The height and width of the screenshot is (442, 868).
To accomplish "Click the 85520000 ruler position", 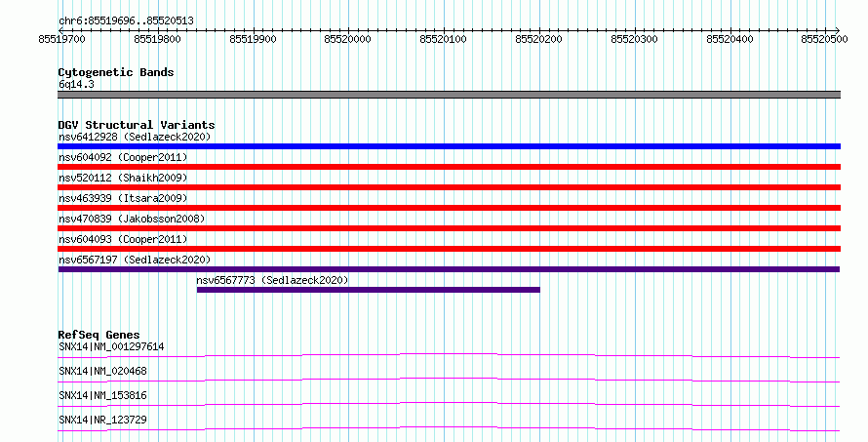I will 347,39.
